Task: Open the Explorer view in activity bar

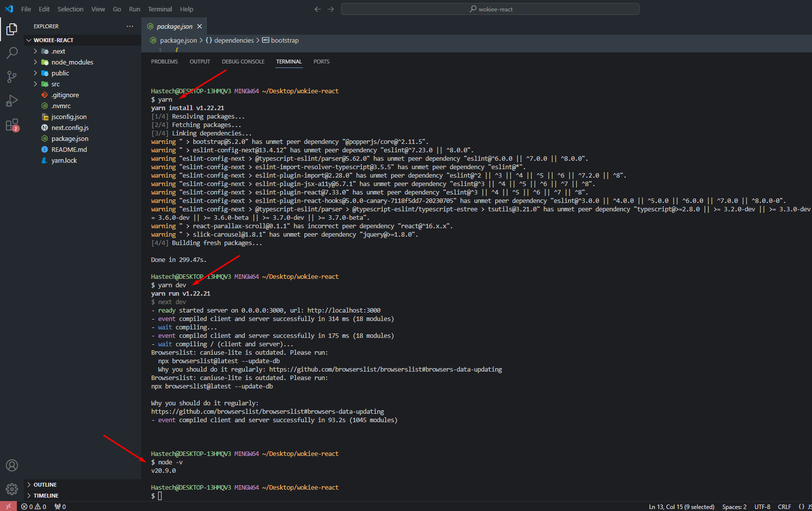Action: click(x=12, y=30)
